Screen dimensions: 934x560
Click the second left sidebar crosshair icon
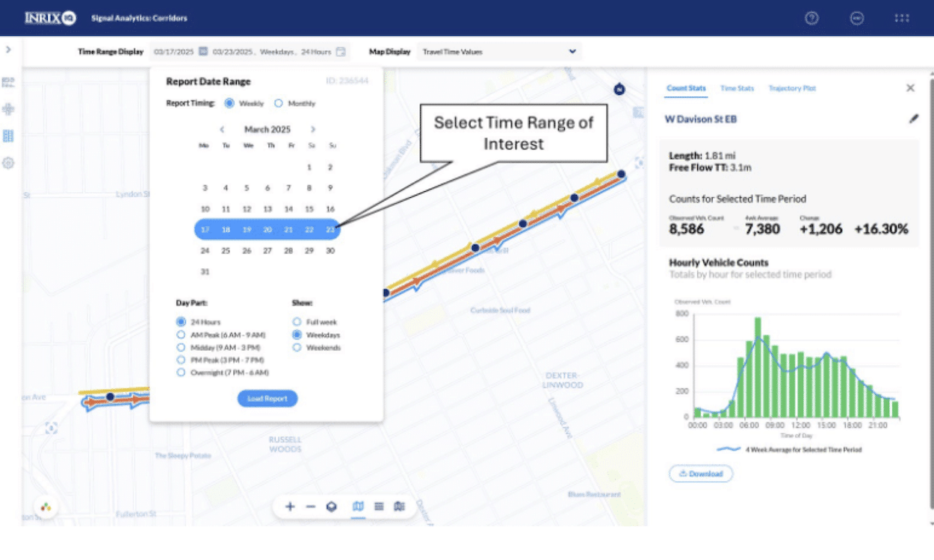coord(8,109)
